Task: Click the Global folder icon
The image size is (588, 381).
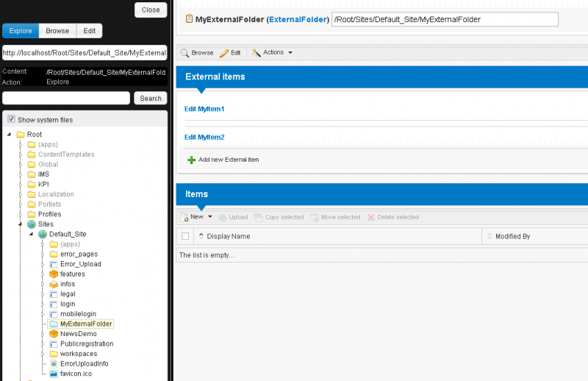Action: point(32,165)
